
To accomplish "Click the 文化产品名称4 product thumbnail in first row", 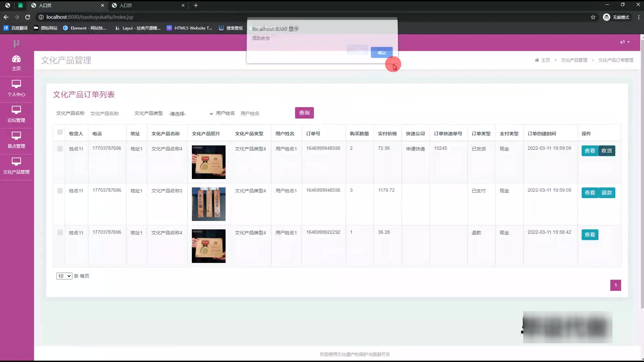I will pos(209,162).
